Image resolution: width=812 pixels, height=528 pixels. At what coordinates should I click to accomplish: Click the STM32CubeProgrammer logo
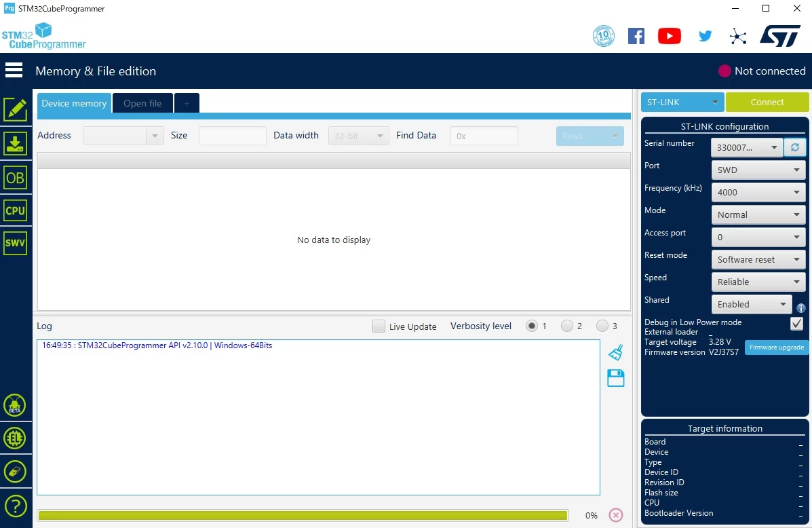pos(43,36)
